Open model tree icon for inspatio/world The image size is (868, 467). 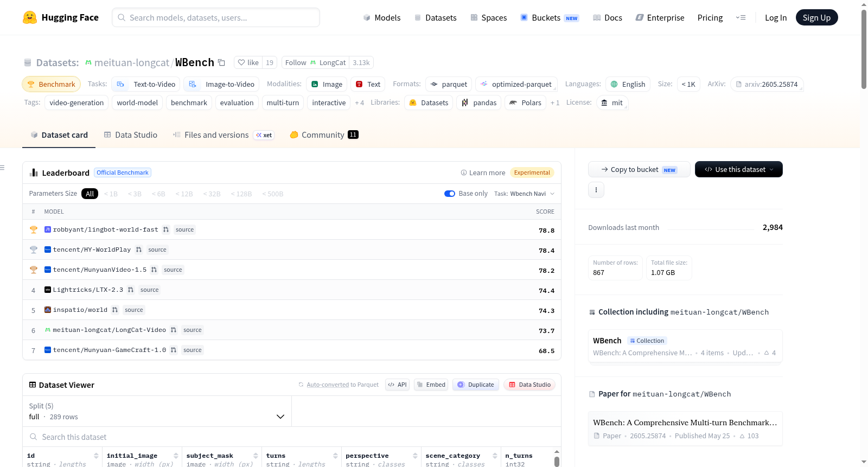coord(115,310)
